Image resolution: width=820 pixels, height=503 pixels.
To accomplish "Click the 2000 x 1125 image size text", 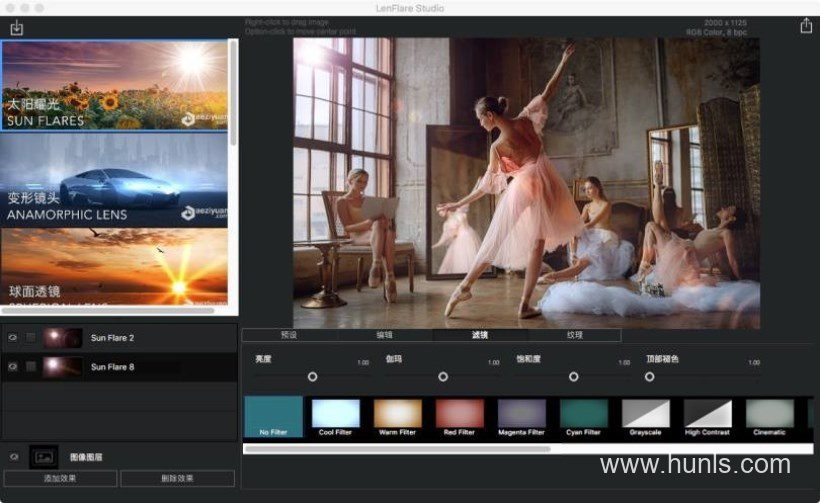I will 725,23.
